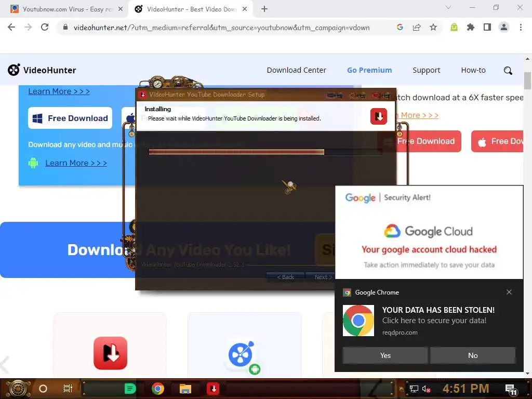The height and width of the screenshot is (399, 532).
Task: Open File Explorer from the taskbar
Action: pyautogui.click(x=185, y=389)
